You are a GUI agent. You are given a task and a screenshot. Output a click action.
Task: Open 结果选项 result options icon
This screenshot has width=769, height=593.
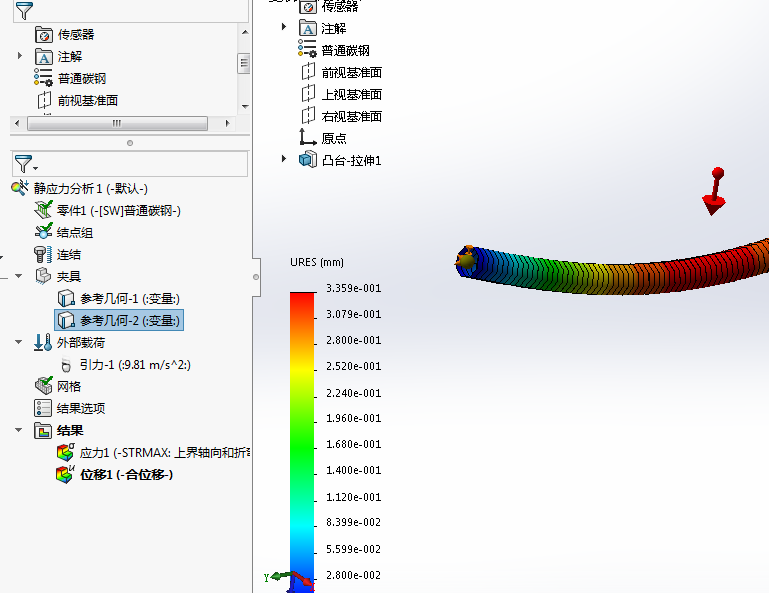click(43, 408)
